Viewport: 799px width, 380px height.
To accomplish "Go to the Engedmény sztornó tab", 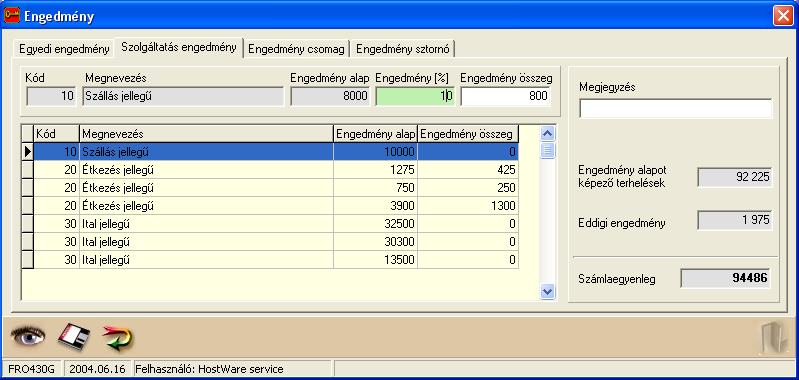I will pyautogui.click(x=403, y=49).
